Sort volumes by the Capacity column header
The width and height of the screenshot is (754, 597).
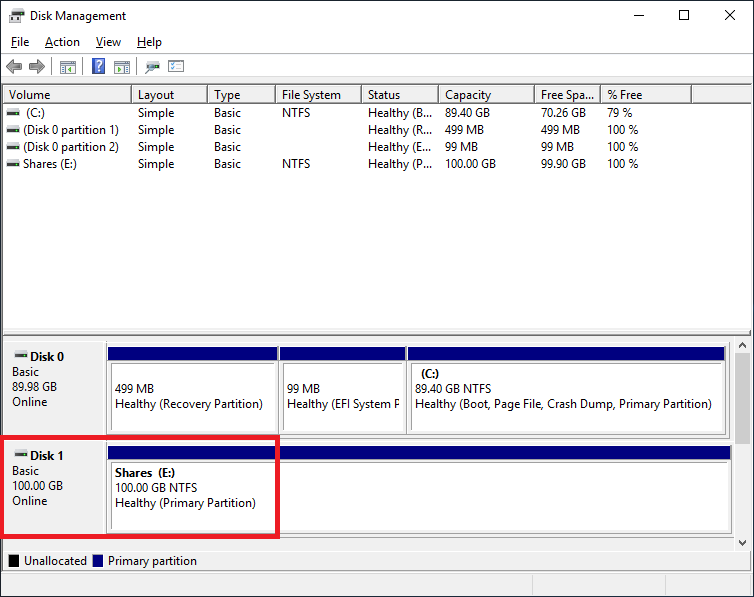485,95
